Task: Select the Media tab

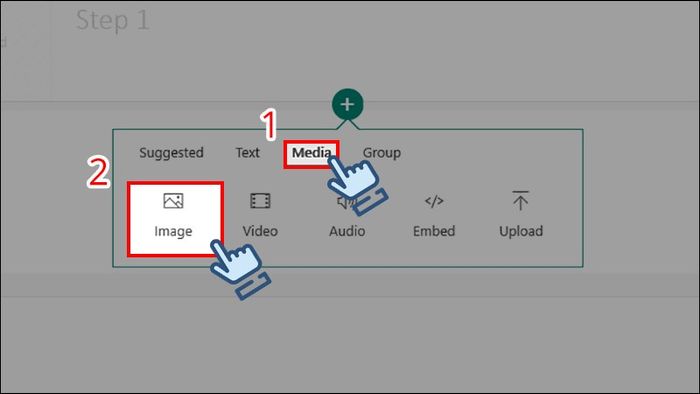Action: pyautogui.click(x=312, y=153)
